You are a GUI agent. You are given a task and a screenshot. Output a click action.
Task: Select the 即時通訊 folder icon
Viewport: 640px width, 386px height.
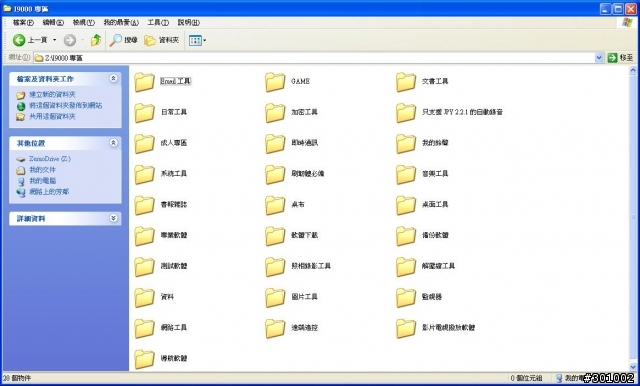275,143
